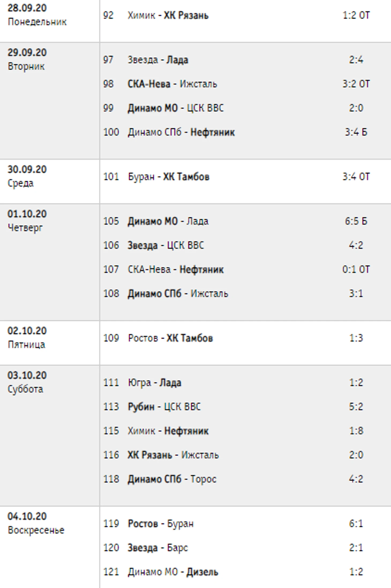Click the 03.10.20 Суббота date cell
This screenshot has height=588, width=391.
point(27,382)
